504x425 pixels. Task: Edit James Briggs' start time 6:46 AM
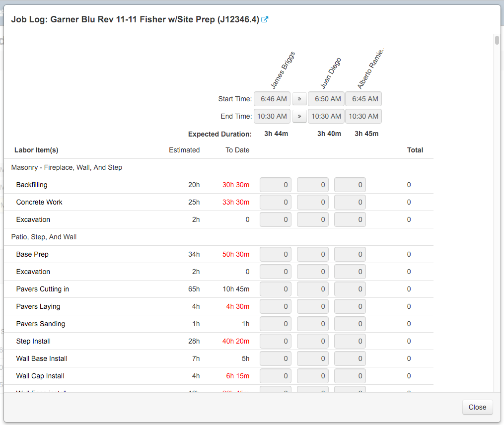tap(272, 99)
